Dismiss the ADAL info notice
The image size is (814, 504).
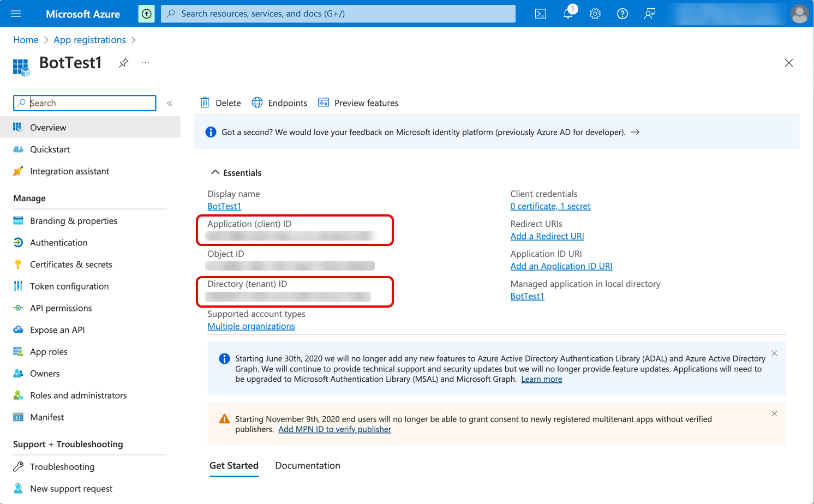pyautogui.click(x=774, y=353)
